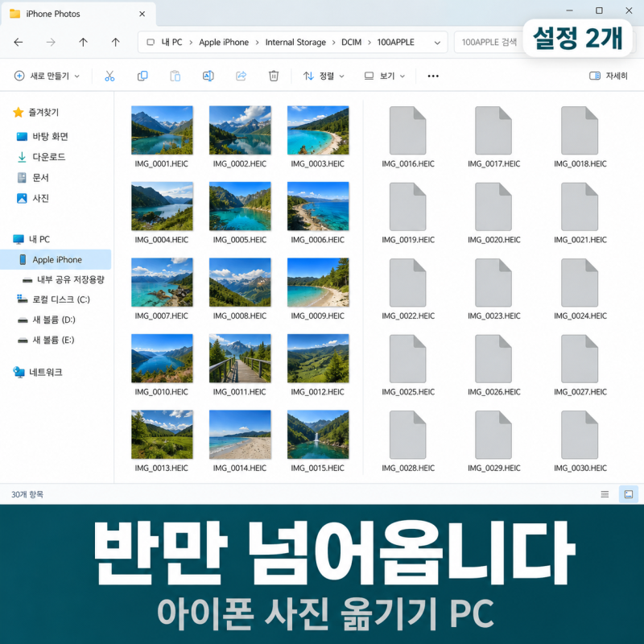Click the Cut scissors icon

[109, 76]
